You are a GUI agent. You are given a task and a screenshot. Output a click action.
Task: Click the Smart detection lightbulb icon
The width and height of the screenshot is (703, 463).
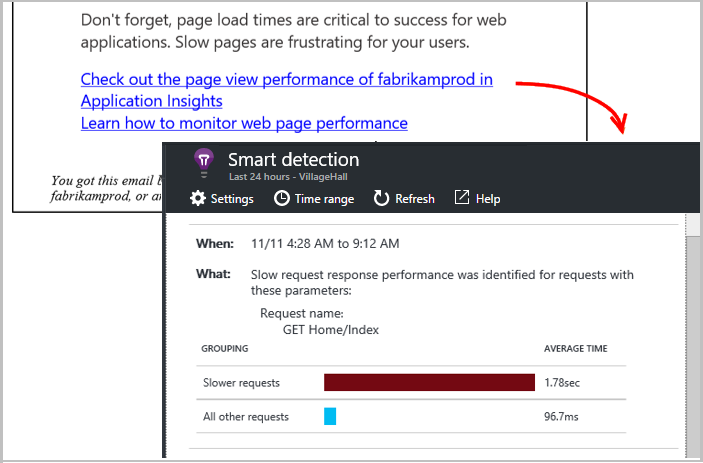[x=204, y=162]
